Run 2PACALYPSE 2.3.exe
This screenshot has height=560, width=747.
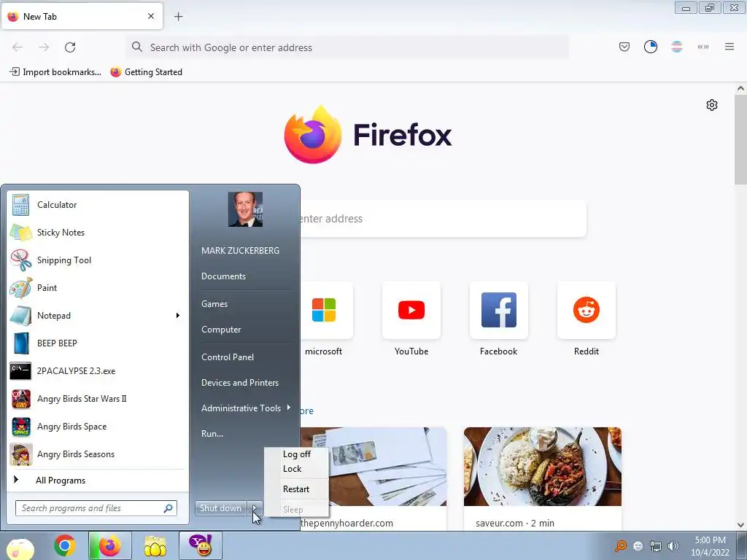point(98,371)
